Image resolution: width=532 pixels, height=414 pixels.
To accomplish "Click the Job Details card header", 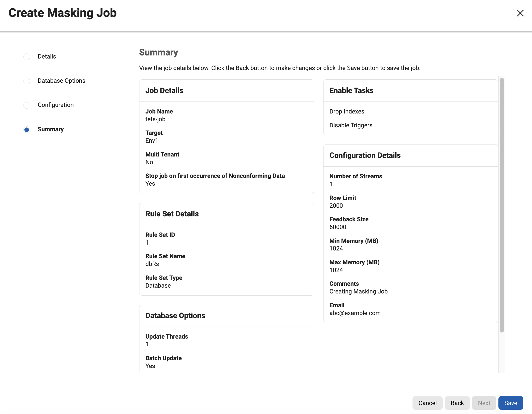I will pos(164,90).
